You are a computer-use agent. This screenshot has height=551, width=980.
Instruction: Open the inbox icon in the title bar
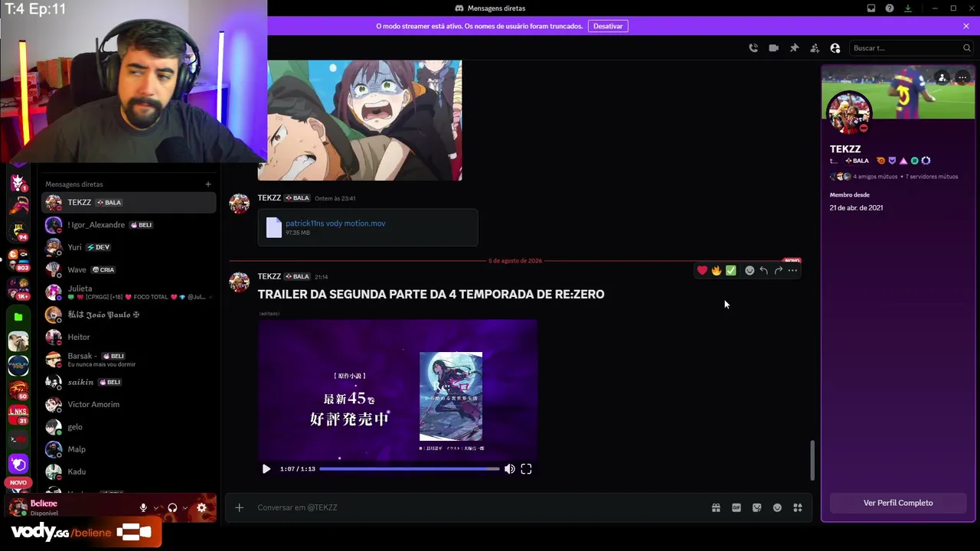[x=871, y=8]
